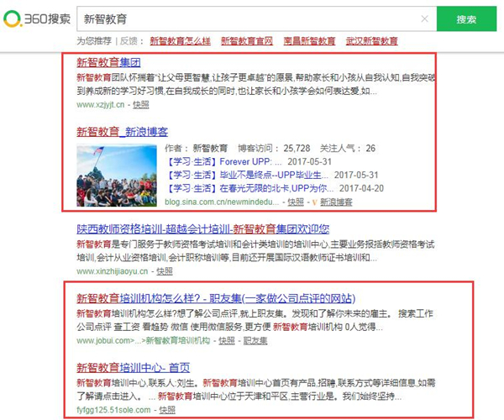This screenshot has height=420, width=504.
Task: Open the 新智教育_新浪博客 result title
Action: click(122, 132)
